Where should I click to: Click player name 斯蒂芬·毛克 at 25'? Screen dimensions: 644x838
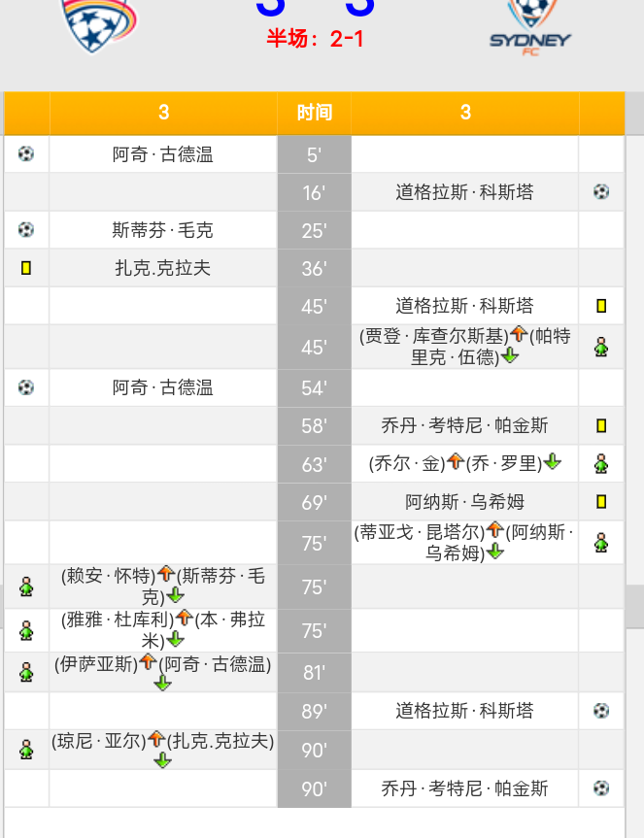click(x=162, y=230)
